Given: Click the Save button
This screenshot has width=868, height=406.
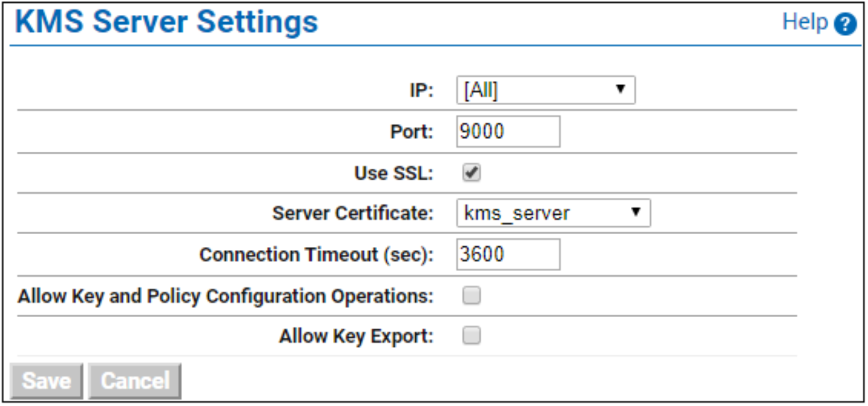Looking at the screenshot, I should point(46,381).
